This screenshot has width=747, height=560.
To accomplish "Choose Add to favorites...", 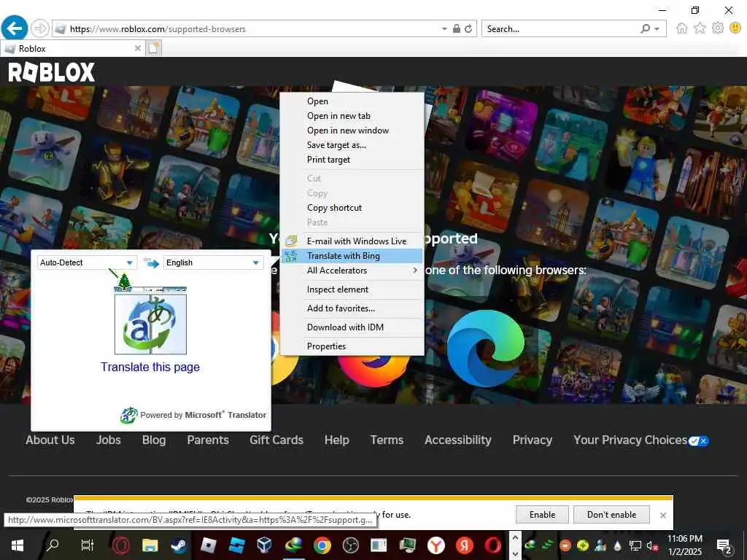I will tap(352, 308).
